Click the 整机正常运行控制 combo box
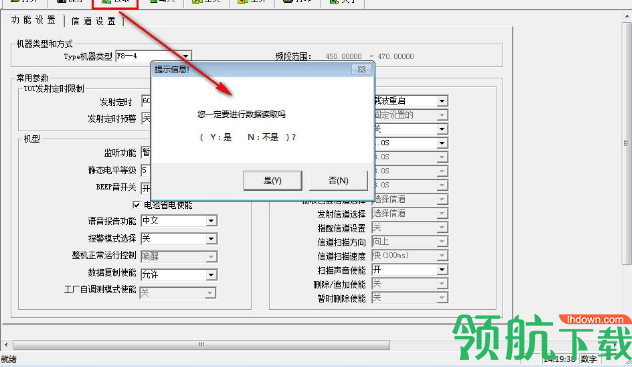 [179, 256]
